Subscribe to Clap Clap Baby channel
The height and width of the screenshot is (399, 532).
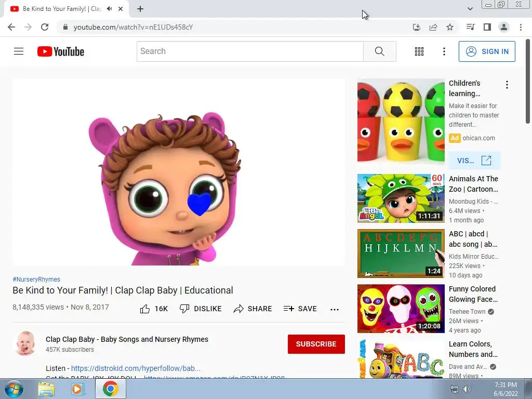tap(316, 344)
